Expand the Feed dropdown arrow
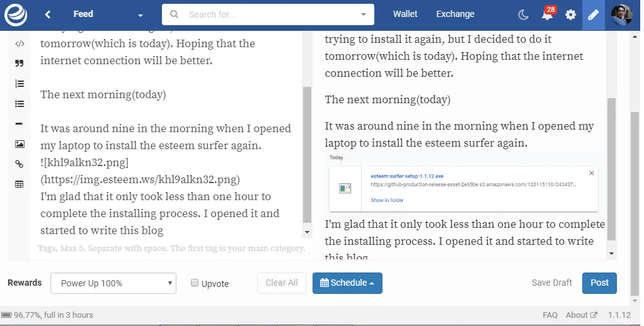The width and height of the screenshot is (644, 326). tap(141, 15)
